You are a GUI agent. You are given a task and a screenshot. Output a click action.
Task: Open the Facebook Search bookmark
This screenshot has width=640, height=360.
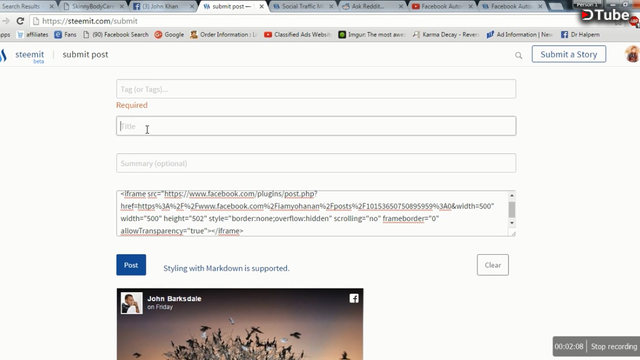click(x=116, y=35)
